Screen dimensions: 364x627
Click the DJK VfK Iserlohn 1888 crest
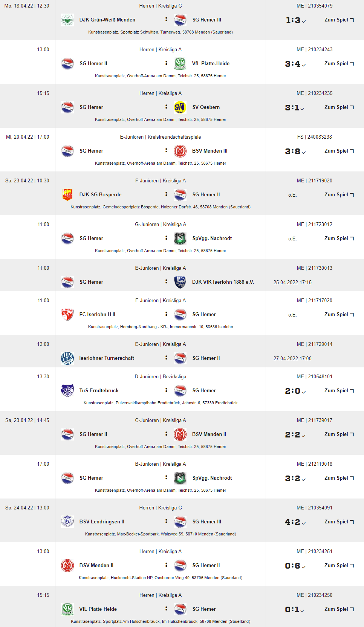pyautogui.click(x=180, y=282)
